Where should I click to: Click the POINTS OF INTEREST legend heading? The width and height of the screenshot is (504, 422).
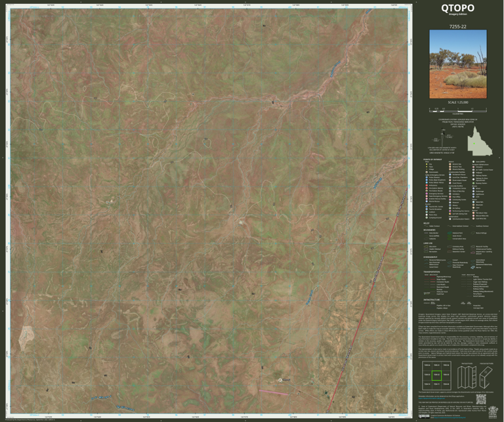(x=432, y=159)
